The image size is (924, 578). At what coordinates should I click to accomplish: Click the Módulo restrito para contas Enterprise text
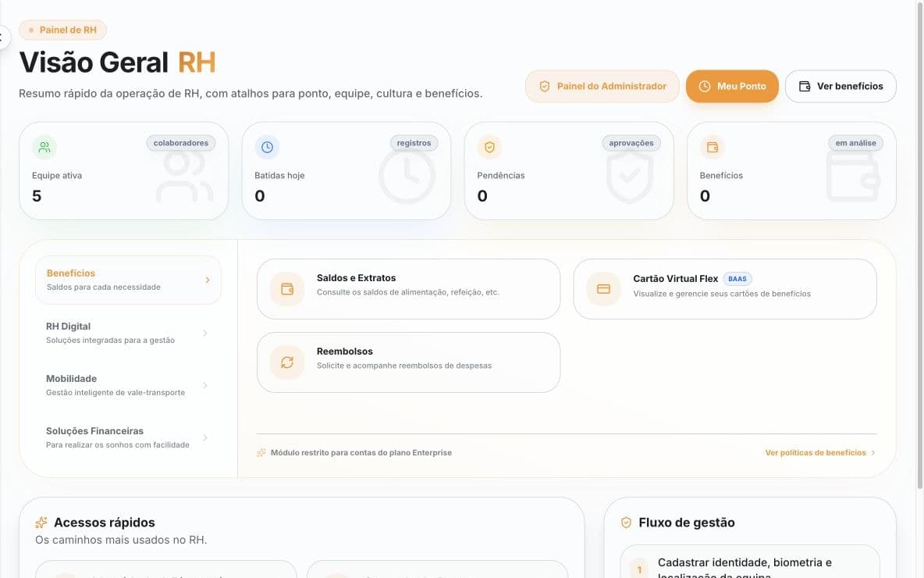coord(361,453)
